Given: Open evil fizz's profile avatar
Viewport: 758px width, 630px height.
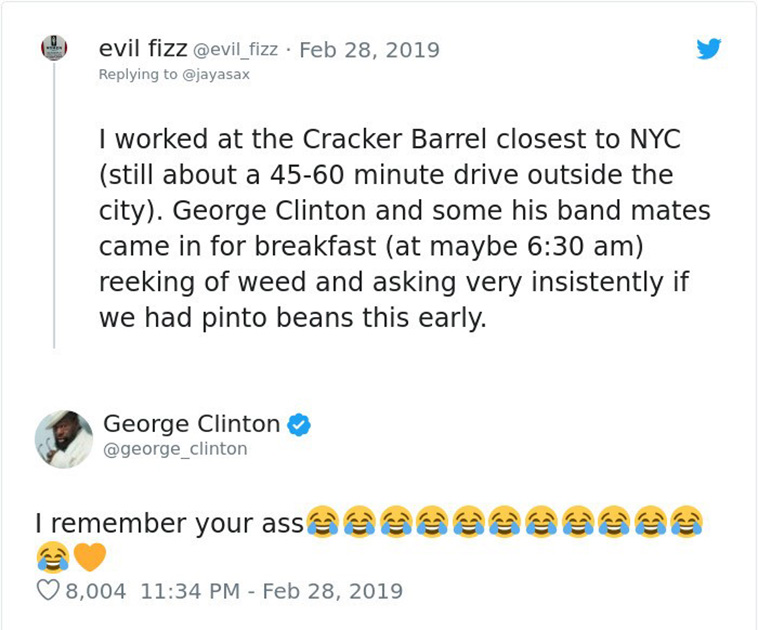Looking at the screenshot, I should (54, 48).
